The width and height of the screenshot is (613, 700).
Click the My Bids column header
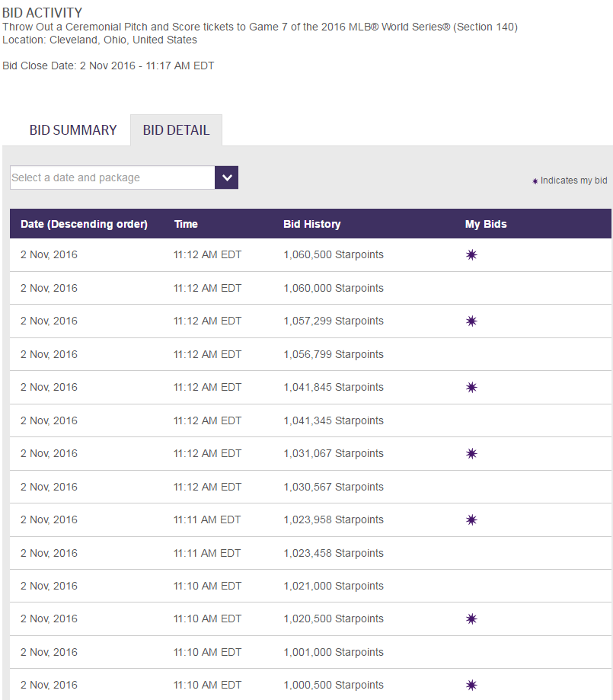click(486, 224)
